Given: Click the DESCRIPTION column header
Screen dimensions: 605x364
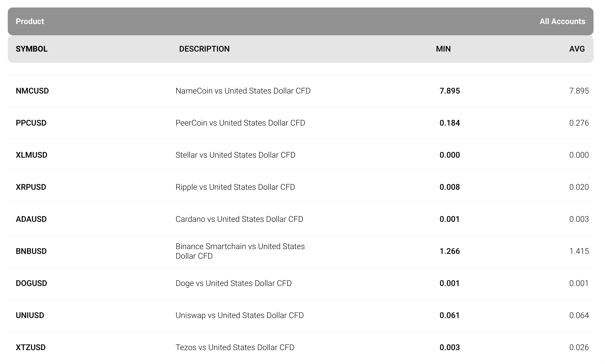Looking at the screenshot, I should pos(204,49).
